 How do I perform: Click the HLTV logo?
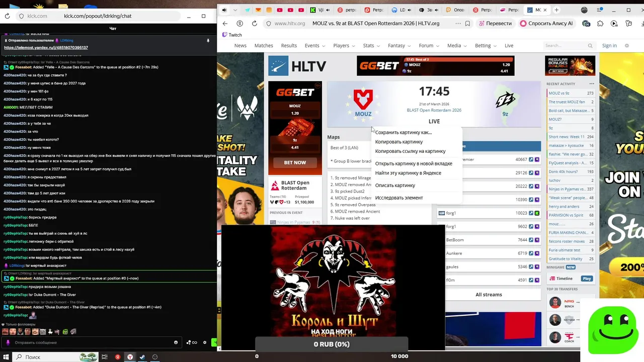[x=297, y=66]
